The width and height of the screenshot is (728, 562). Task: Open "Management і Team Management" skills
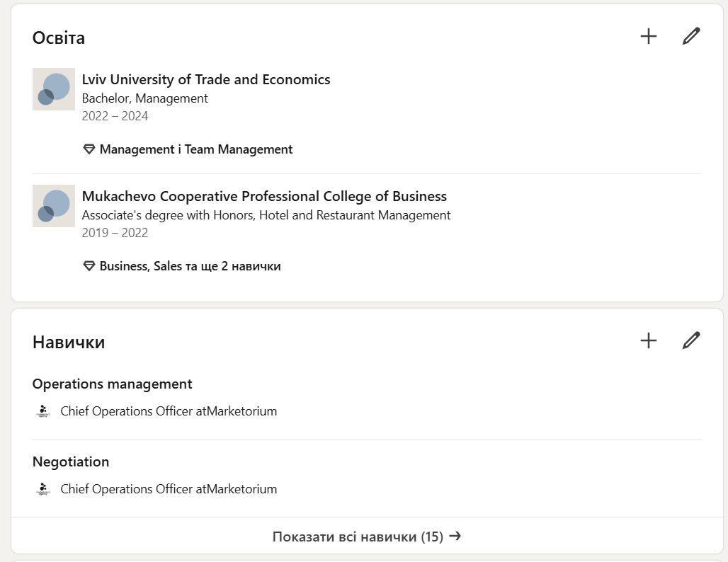pos(195,149)
